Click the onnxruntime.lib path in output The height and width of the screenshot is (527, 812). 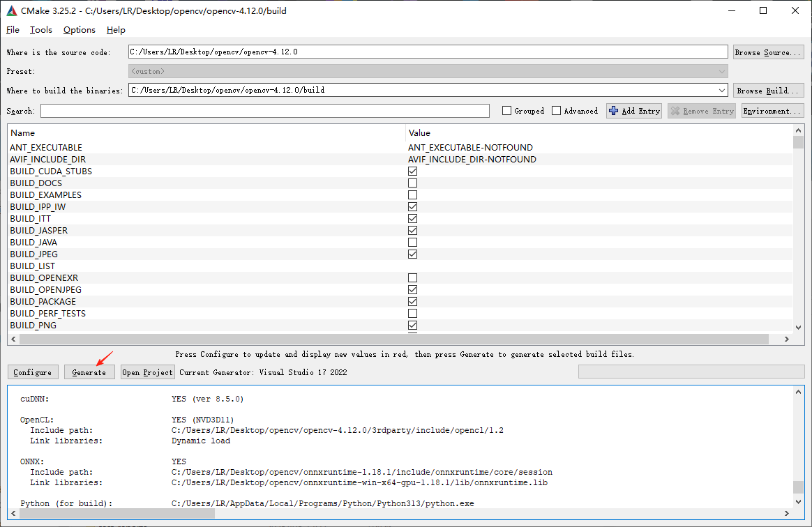tap(359, 482)
